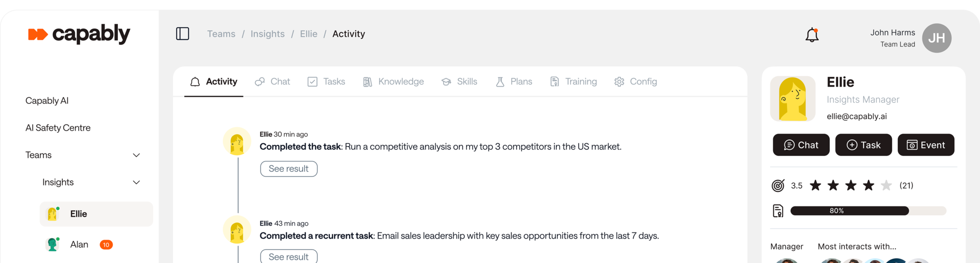Image resolution: width=980 pixels, height=263 pixels.
Task: Click Alan's avatar in sidebar
Action: pos(52,245)
